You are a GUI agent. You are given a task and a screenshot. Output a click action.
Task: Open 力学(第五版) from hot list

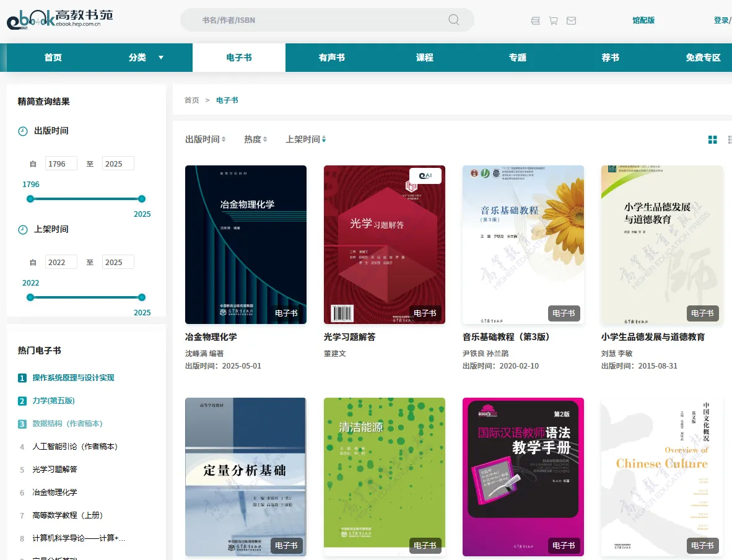pyautogui.click(x=54, y=401)
